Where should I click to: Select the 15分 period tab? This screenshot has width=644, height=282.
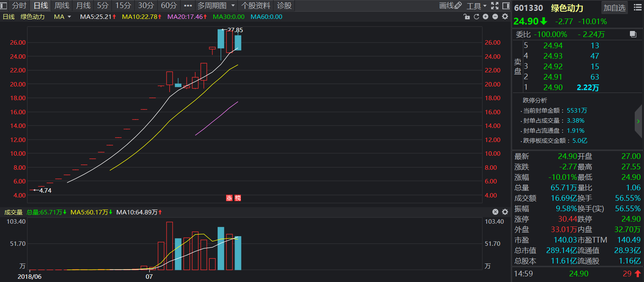123,6
